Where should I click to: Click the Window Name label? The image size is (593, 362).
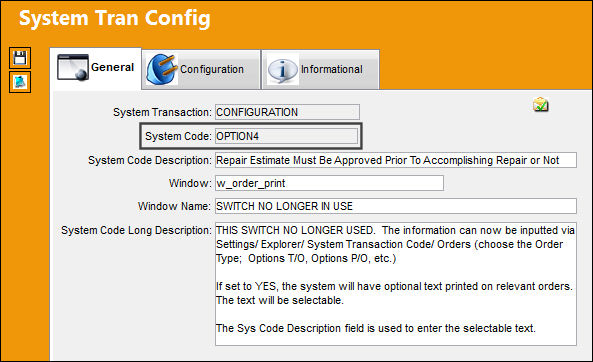[x=174, y=206]
